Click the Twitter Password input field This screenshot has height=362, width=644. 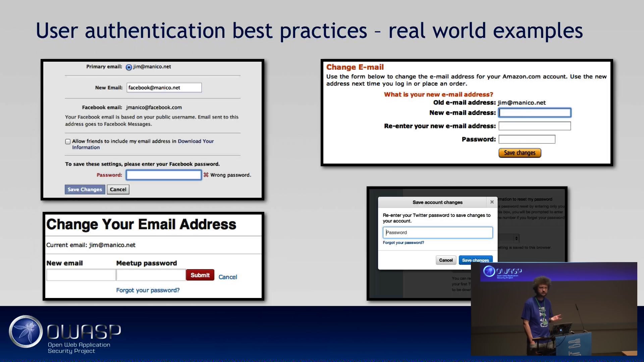pyautogui.click(x=438, y=233)
